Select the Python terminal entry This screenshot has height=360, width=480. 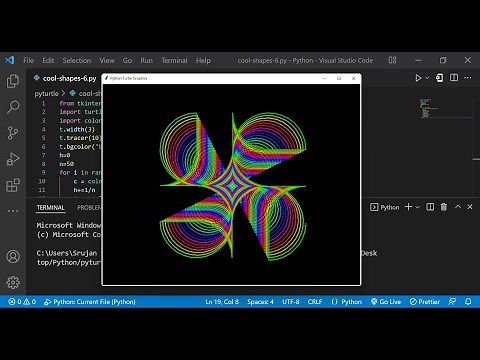[385, 207]
